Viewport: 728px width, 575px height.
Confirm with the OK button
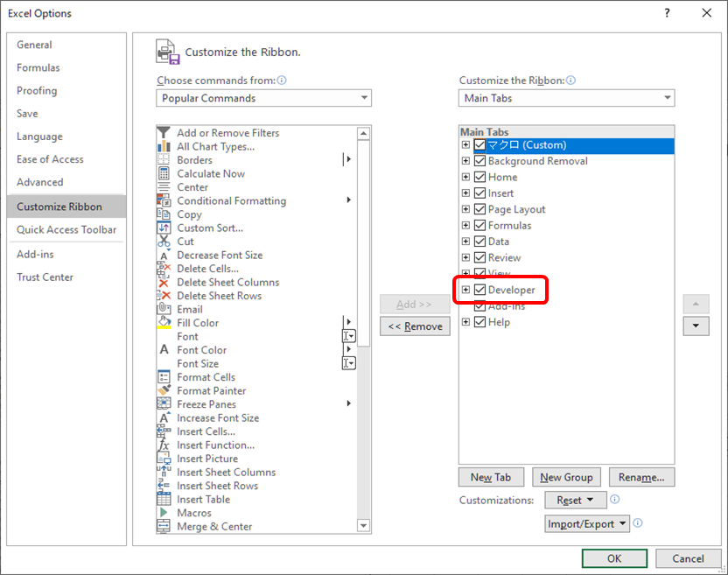pos(614,558)
